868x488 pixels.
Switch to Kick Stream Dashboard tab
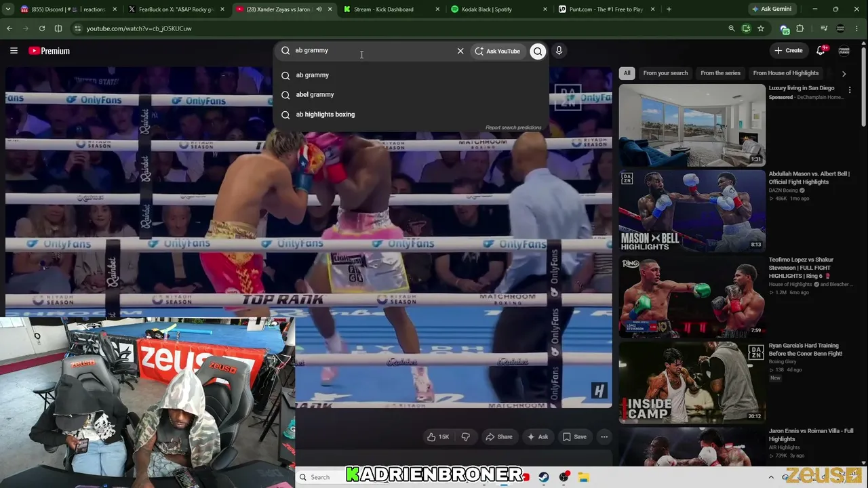pyautogui.click(x=383, y=9)
